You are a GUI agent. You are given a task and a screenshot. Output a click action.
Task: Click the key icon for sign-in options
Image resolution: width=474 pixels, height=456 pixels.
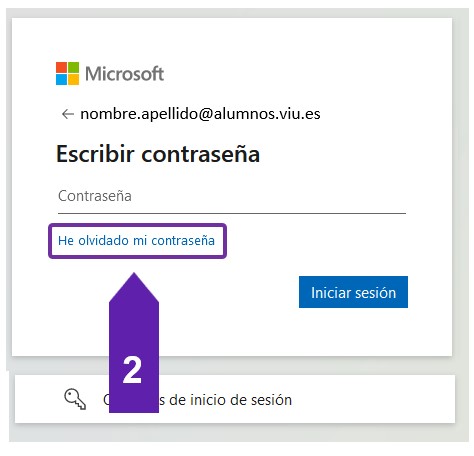pos(75,399)
